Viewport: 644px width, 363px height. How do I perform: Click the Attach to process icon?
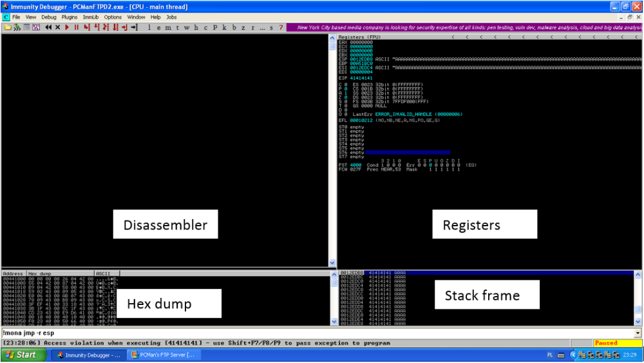click(17, 28)
